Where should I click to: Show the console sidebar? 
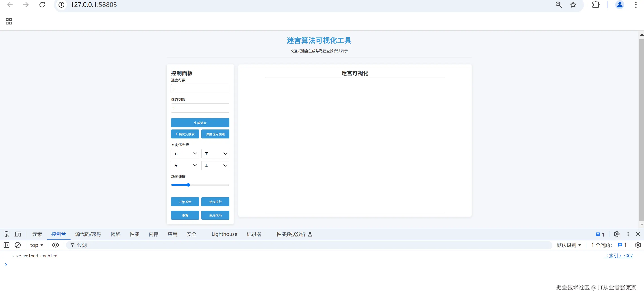(7, 245)
